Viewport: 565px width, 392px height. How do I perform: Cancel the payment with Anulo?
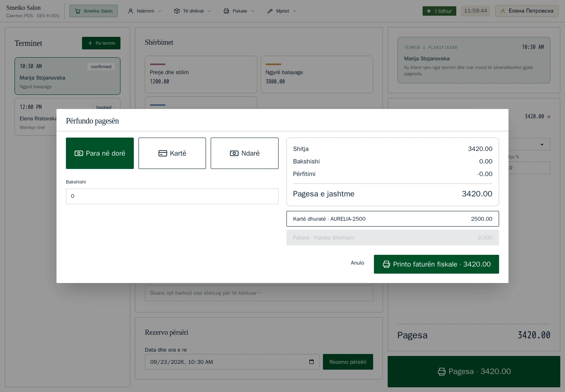(357, 263)
